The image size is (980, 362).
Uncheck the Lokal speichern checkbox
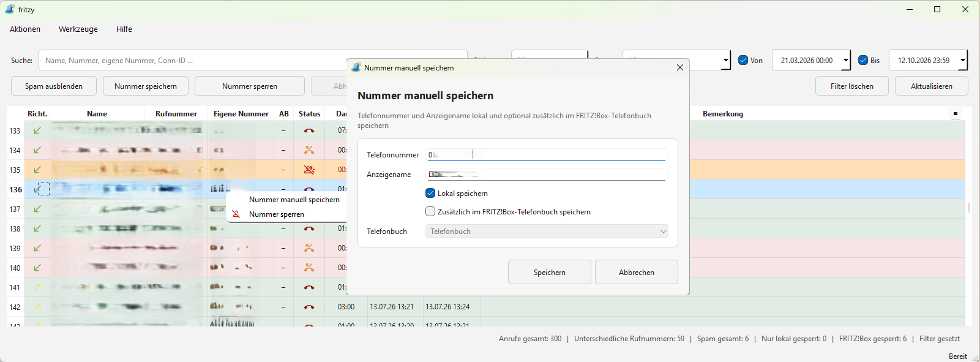click(x=430, y=193)
